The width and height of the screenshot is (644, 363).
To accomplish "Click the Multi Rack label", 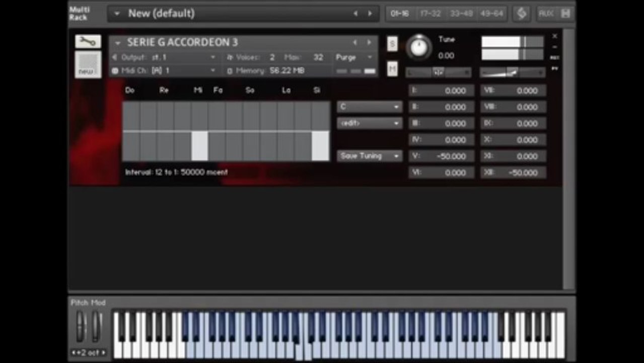I will click(x=80, y=14).
